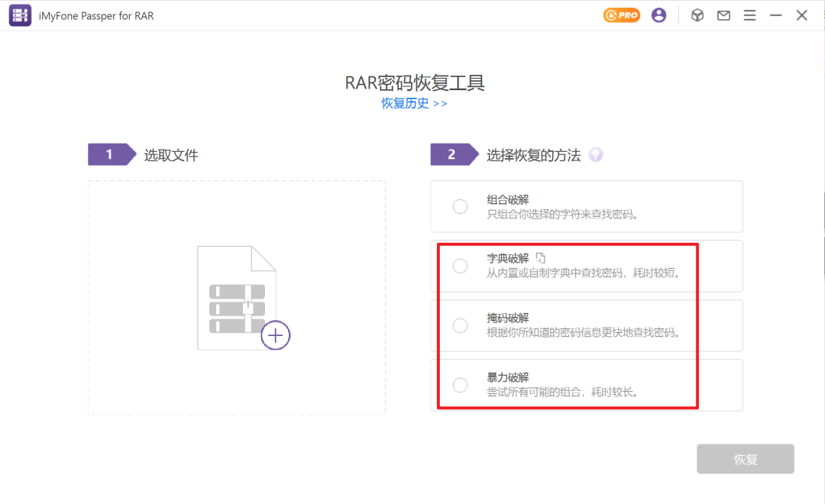Click the product box icon in the title bar

(697, 15)
